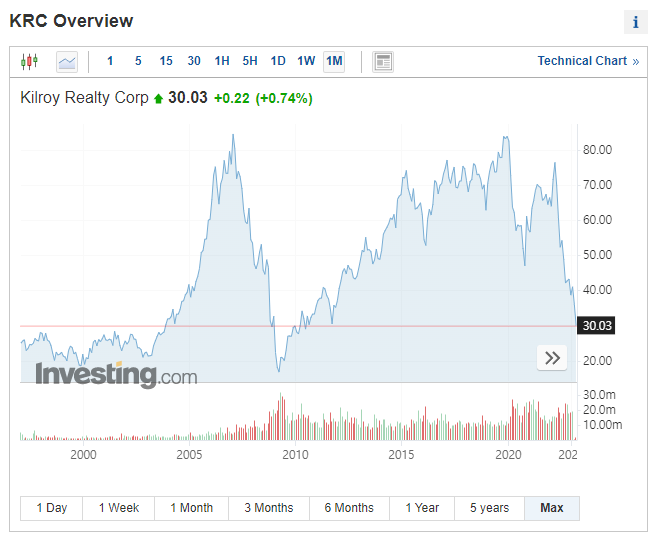659x541 pixels.
Task: Choose the Max range tab
Action: point(552,508)
